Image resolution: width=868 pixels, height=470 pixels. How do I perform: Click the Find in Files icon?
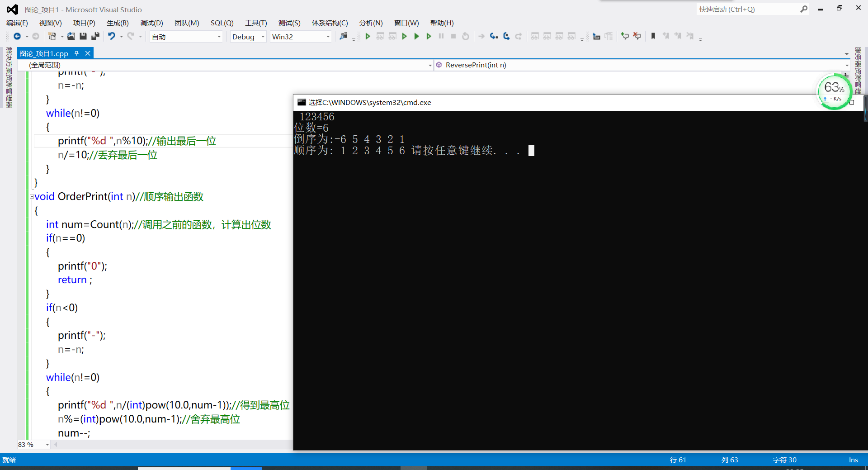tap(344, 37)
